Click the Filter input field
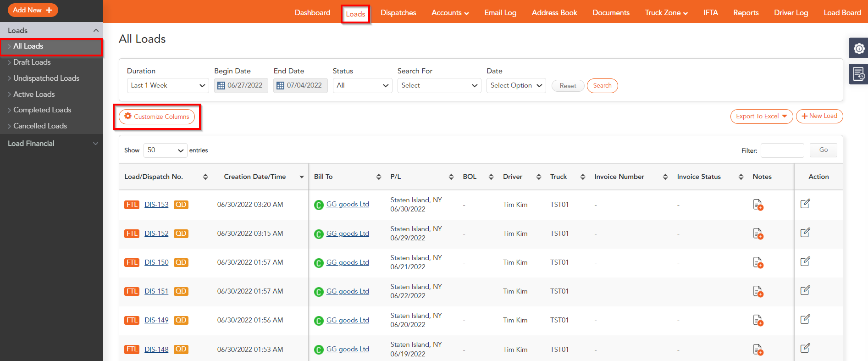The width and height of the screenshot is (868, 361). [782, 150]
